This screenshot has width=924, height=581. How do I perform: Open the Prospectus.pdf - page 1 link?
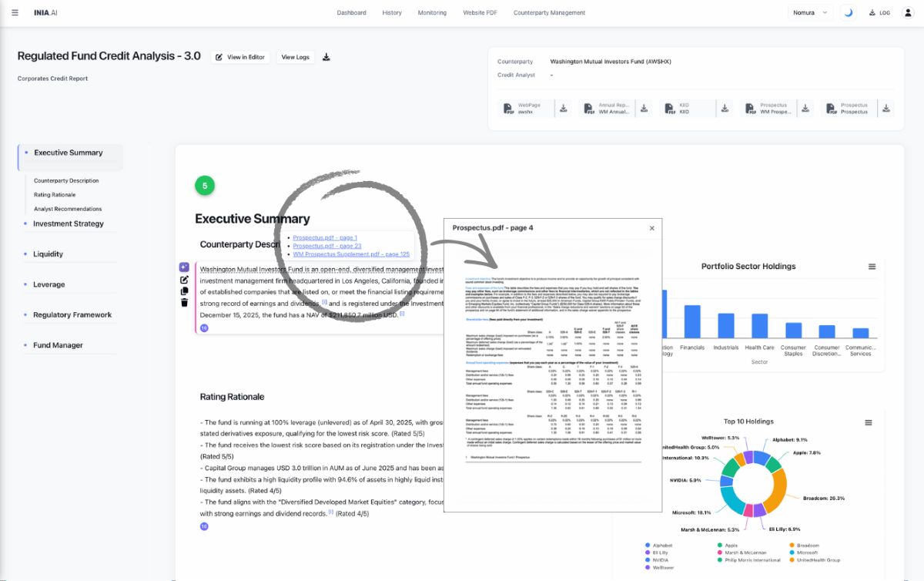pyautogui.click(x=325, y=238)
